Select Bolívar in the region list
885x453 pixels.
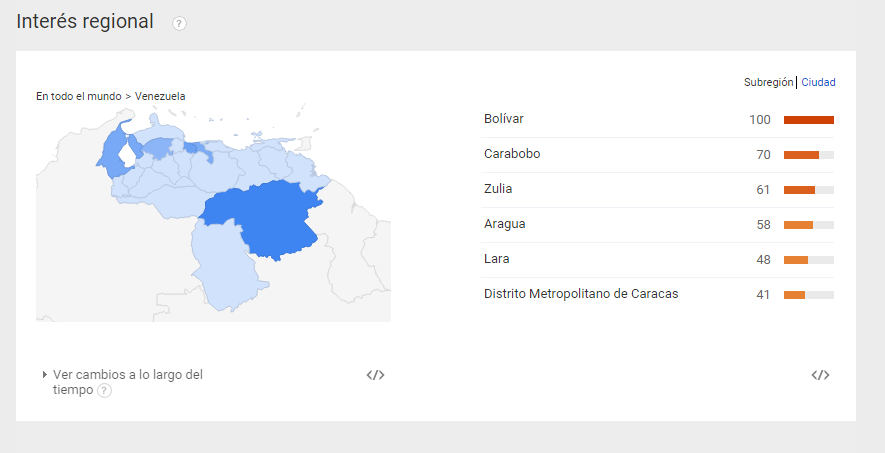tap(504, 119)
